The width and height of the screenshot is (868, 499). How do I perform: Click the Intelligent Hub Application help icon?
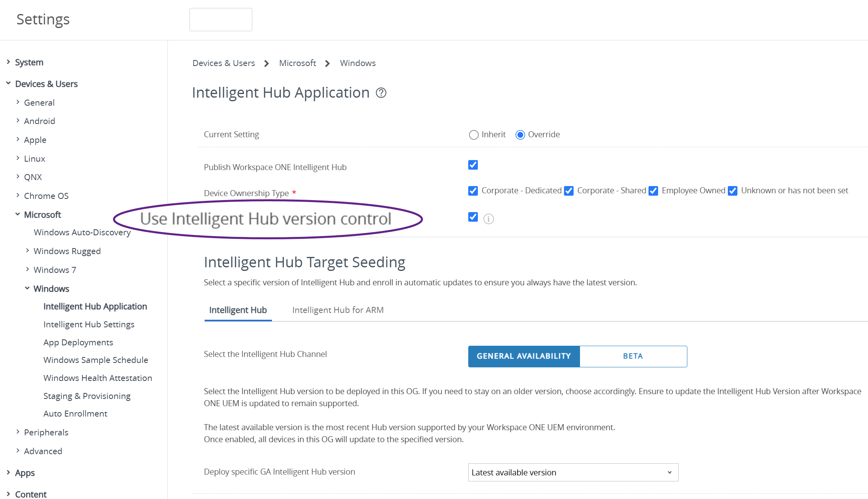point(381,93)
